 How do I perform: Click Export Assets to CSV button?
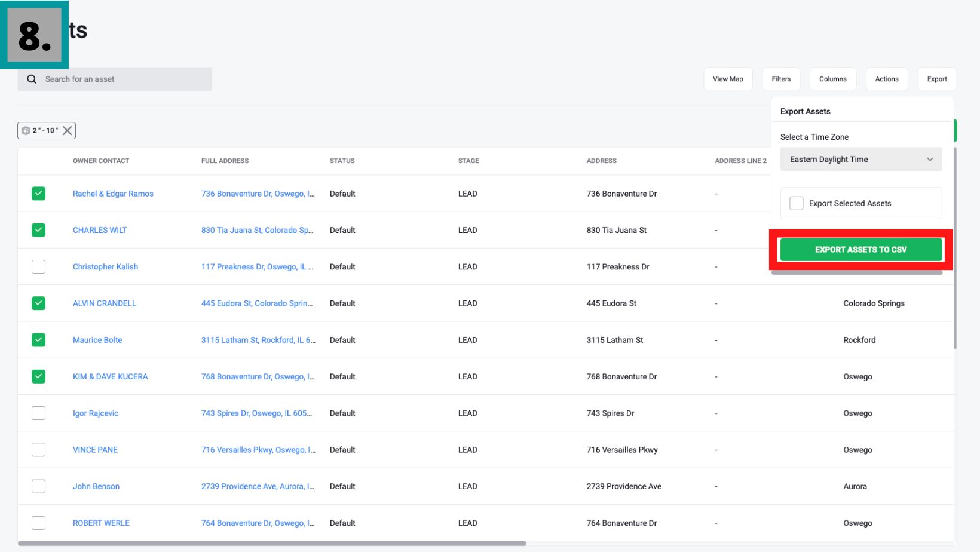click(861, 250)
